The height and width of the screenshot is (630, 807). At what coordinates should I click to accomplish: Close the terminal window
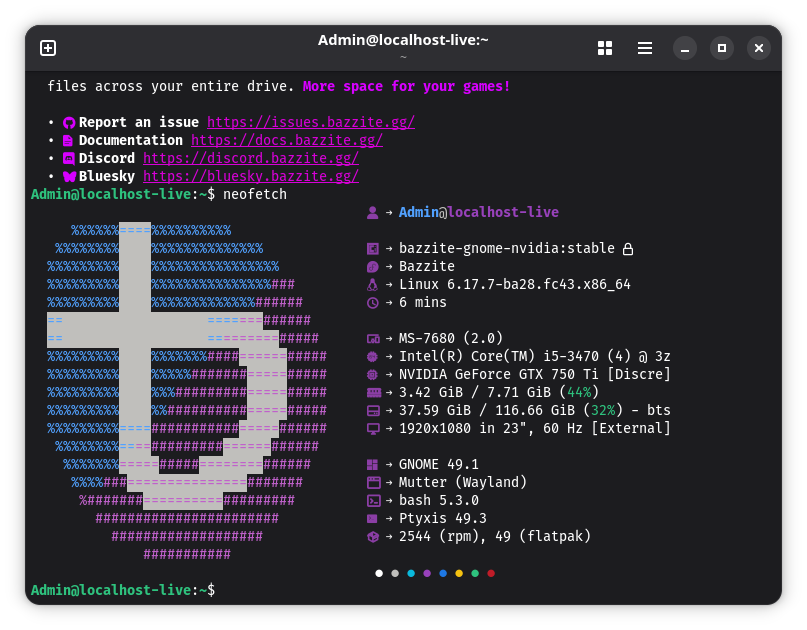(x=759, y=48)
